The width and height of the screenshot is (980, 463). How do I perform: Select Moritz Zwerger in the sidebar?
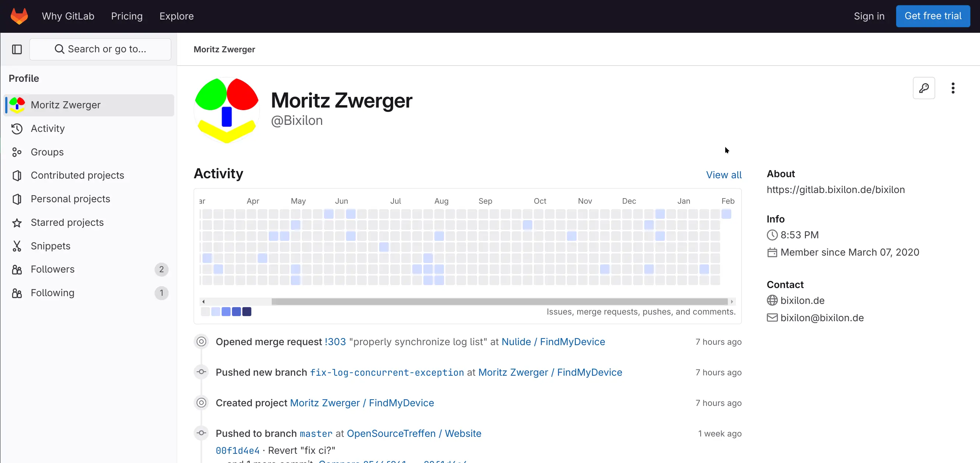click(x=89, y=105)
